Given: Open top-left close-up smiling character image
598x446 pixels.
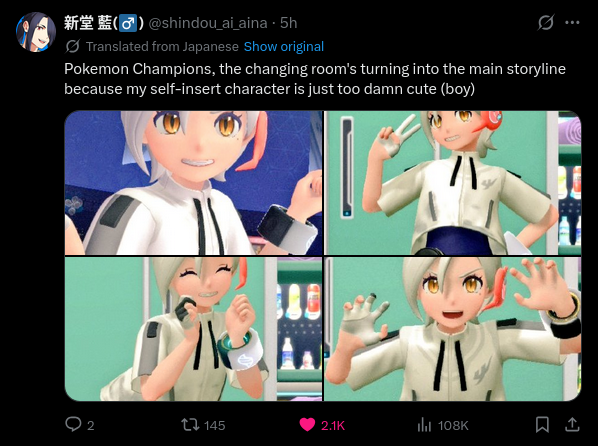Looking at the screenshot, I should [x=193, y=183].
